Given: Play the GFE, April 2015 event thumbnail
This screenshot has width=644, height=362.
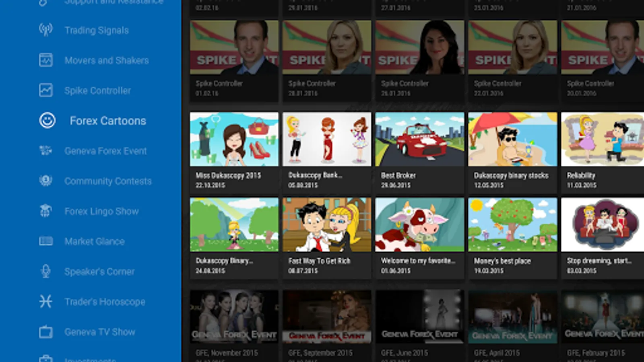Looking at the screenshot, I should [512, 317].
